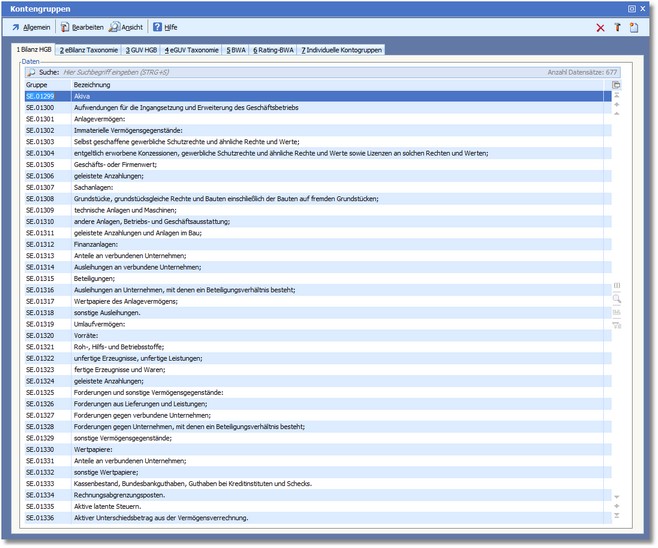Open the Bearbeiten menu
This screenshot has height=548, width=658.
pyautogui.click(x=81, y=27)
